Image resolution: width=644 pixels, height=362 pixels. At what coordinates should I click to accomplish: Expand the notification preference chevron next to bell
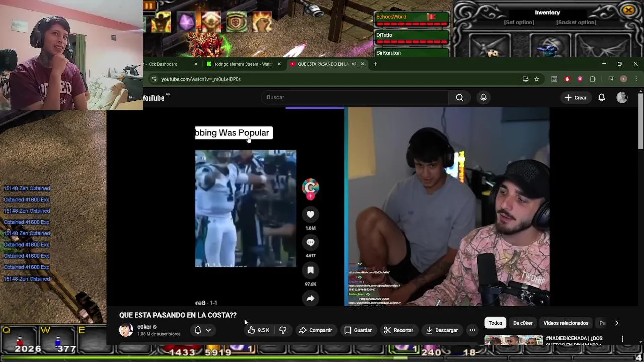point(208,330)
